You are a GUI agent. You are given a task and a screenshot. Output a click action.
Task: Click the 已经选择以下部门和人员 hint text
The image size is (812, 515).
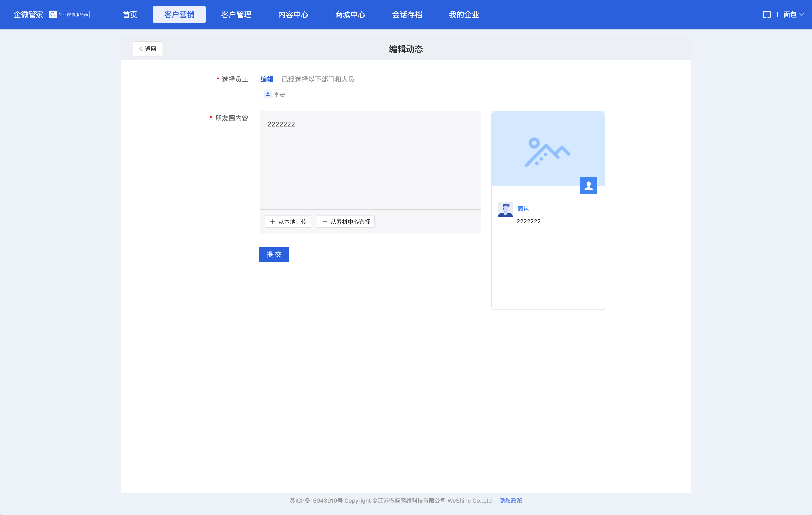(x=318, y=79)
